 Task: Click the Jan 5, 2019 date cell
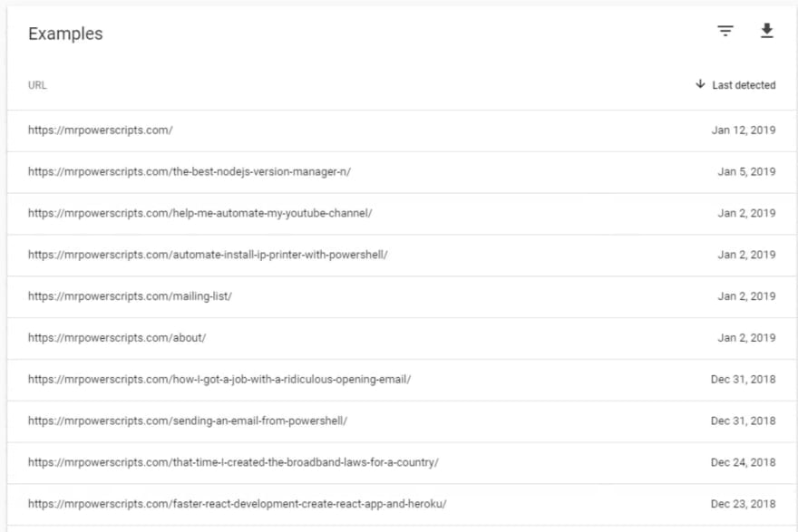[746, 172]
